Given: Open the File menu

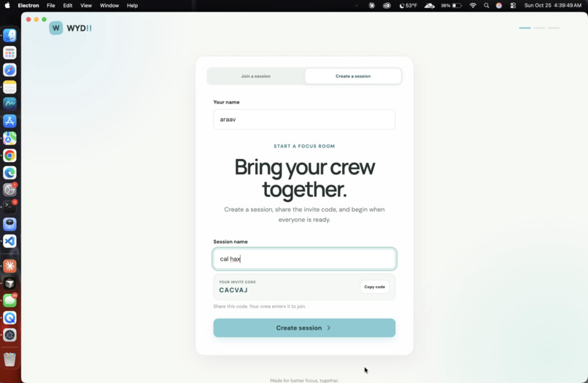Looking at the screenshot, I should tap(50, 5).
